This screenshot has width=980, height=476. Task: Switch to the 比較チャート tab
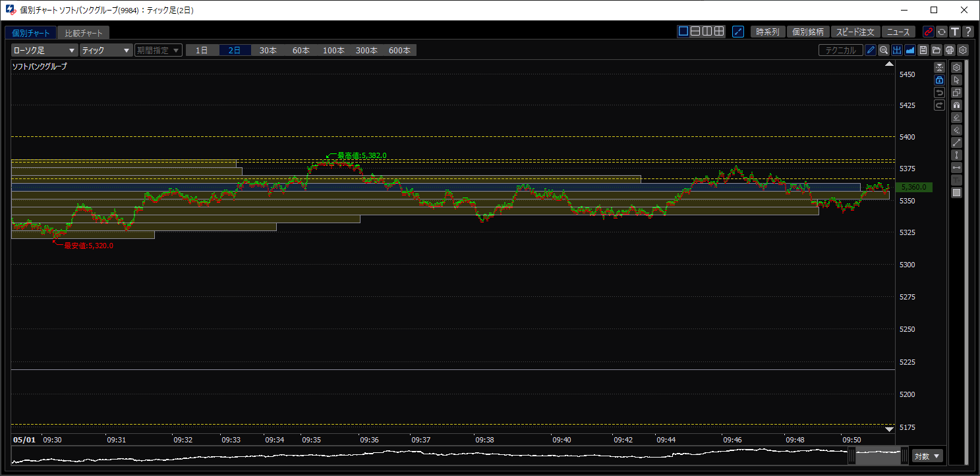84,33
